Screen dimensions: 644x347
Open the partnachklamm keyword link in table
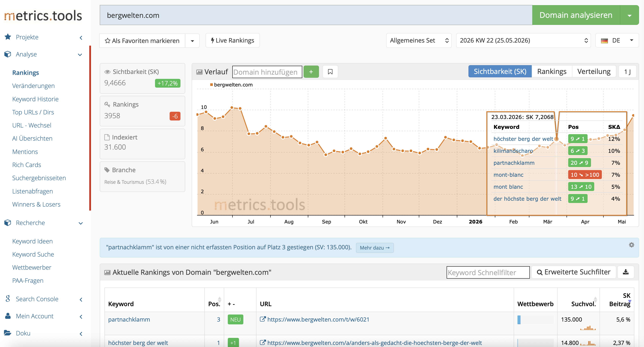129,319
